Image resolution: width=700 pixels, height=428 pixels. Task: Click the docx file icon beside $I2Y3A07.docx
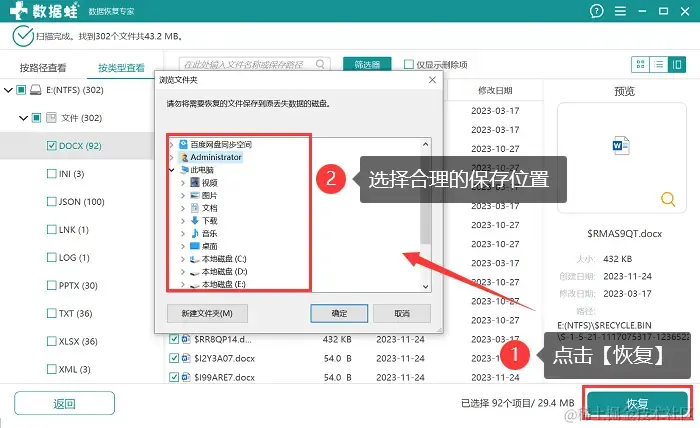(x=186, y=358)
